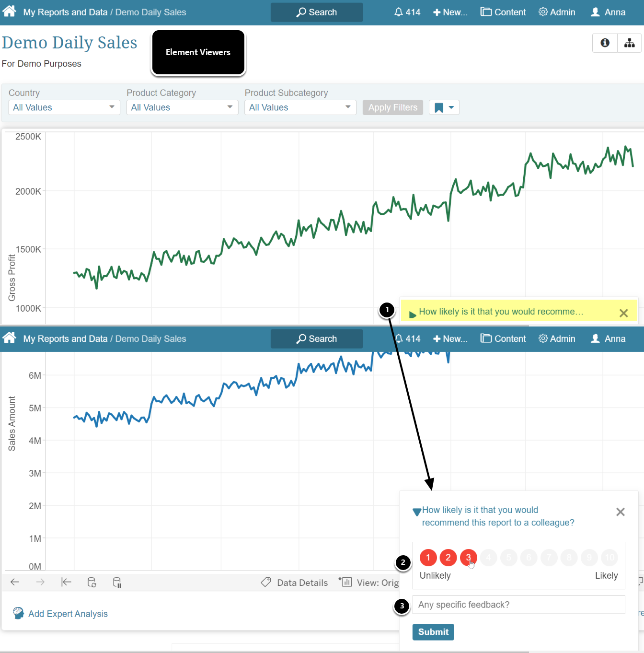Select rating 10 labeled Likely

click(x=609, y=558)
